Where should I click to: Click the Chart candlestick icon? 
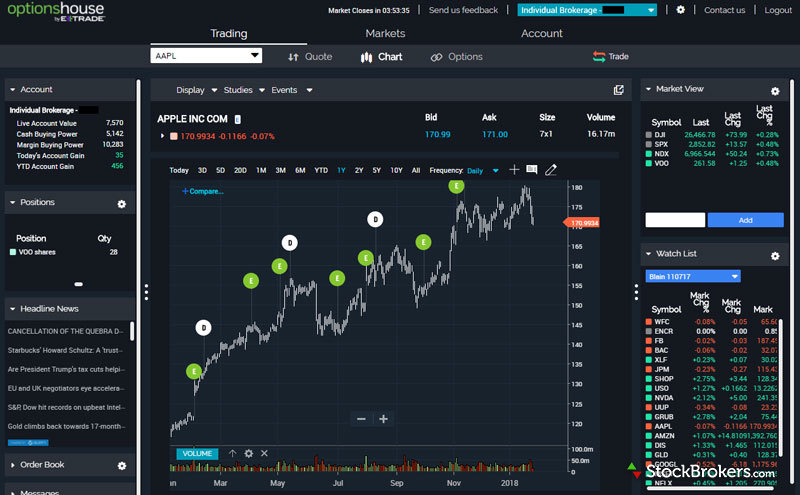coord(366,57)
